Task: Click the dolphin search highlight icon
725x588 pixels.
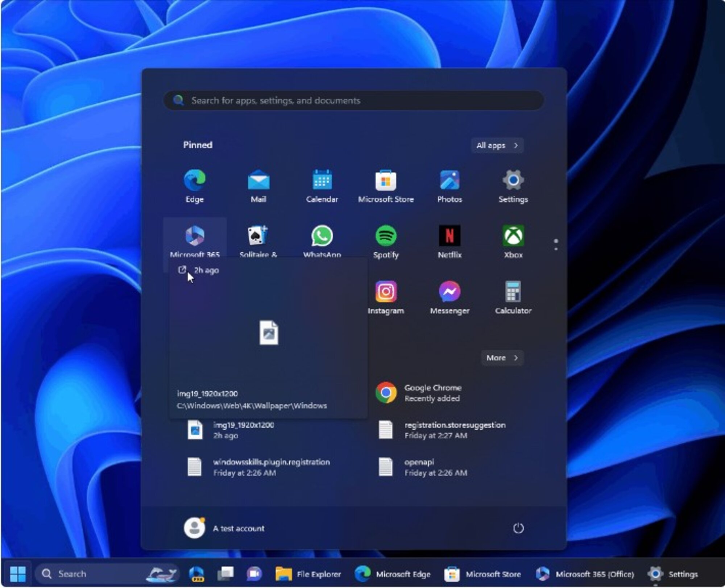Action: click(x=162, y=574)
